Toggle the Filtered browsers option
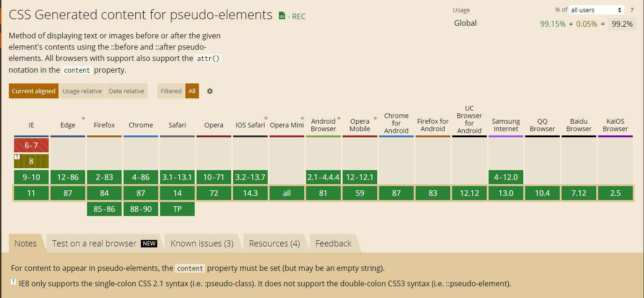644x298 pixels. click(x=171, y=91)
